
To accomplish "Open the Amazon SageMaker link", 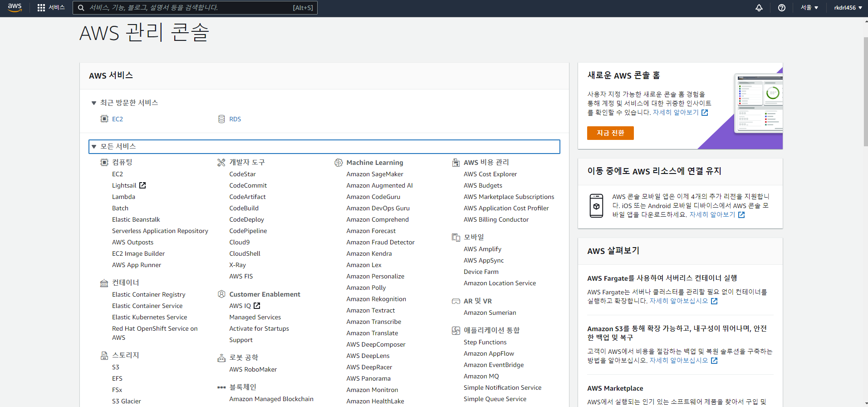I will (375, 174).
